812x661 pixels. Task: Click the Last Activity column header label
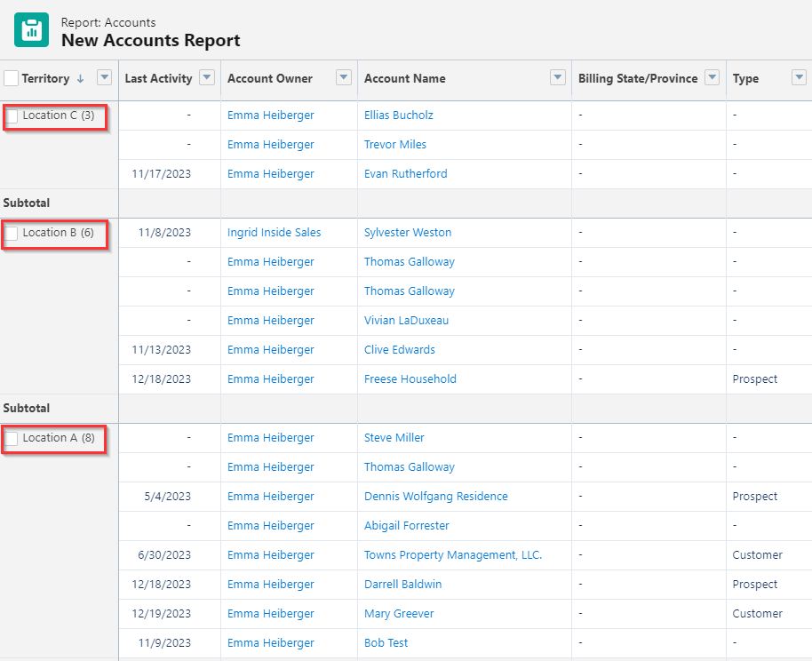pos(158,78)
